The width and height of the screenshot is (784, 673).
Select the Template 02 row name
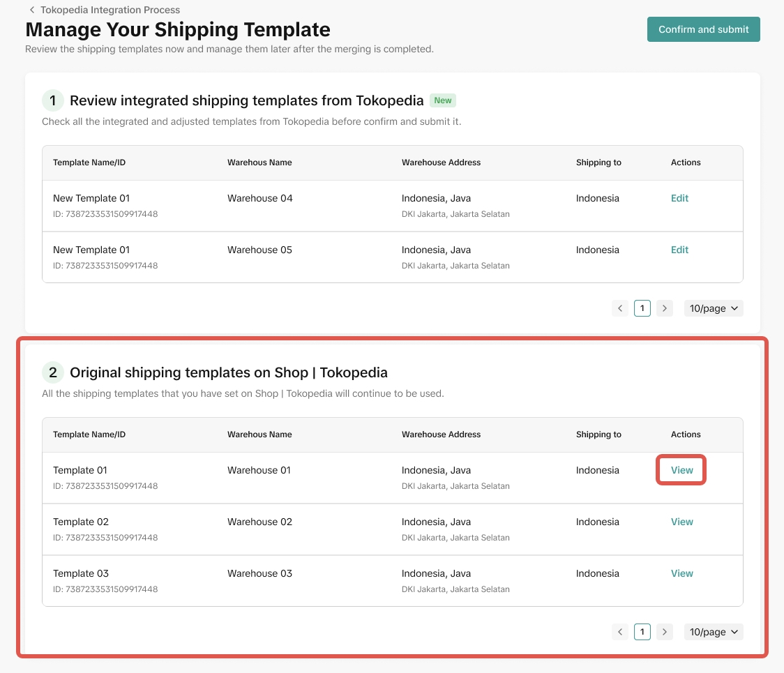[81, 522]
